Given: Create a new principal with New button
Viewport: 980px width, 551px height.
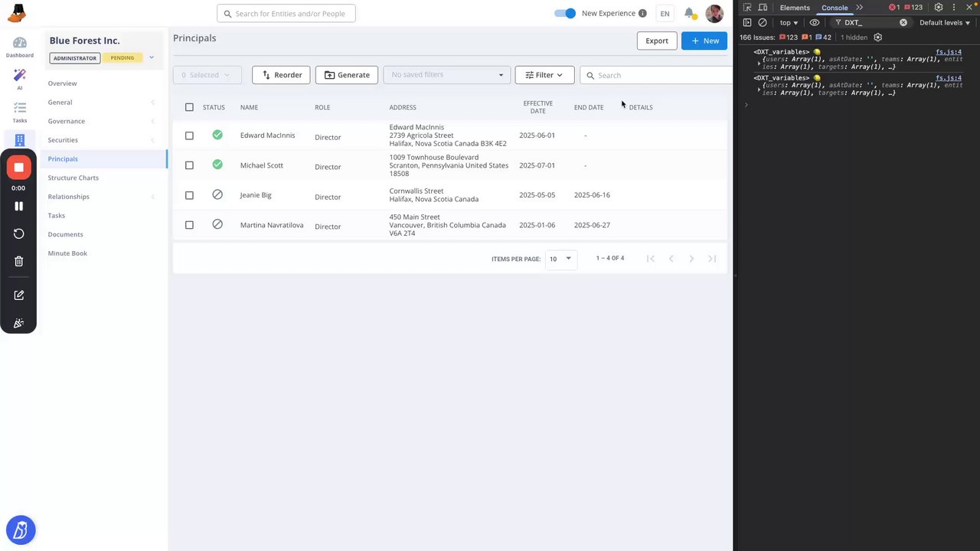Looking at the screenshot, I should (x=704, y=41).
